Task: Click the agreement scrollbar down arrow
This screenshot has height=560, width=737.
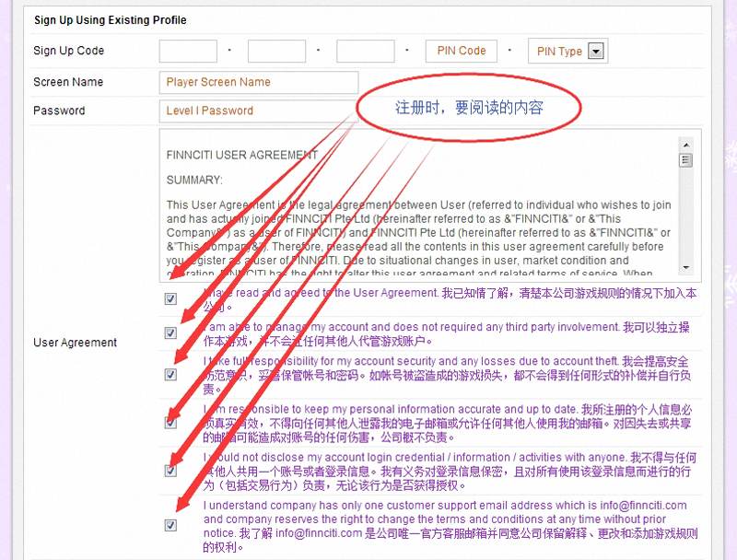Action: pyautogui.click(x=685, y=266)
